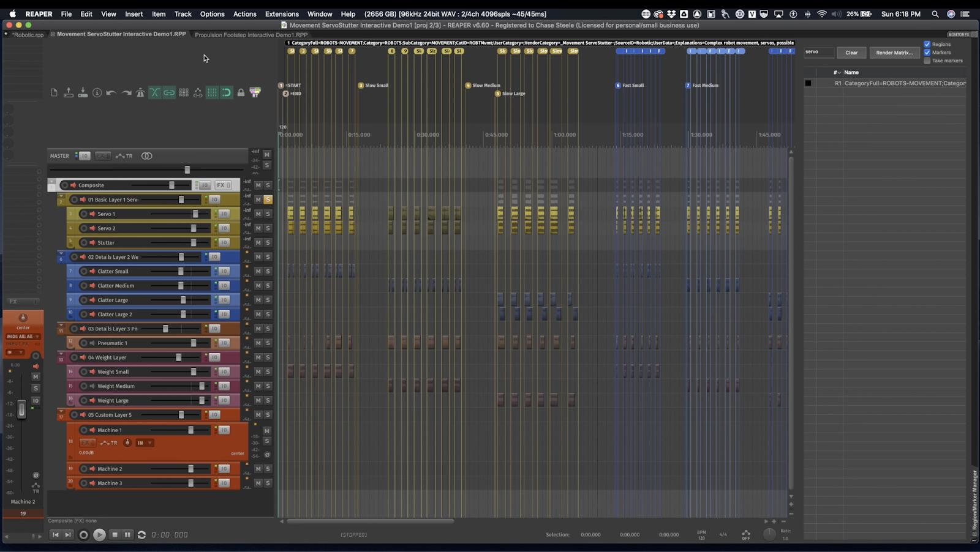Open Project Settings info icon
Image resolution: width=980 pixels, height=552 pixels.
[x=97, y=92]
